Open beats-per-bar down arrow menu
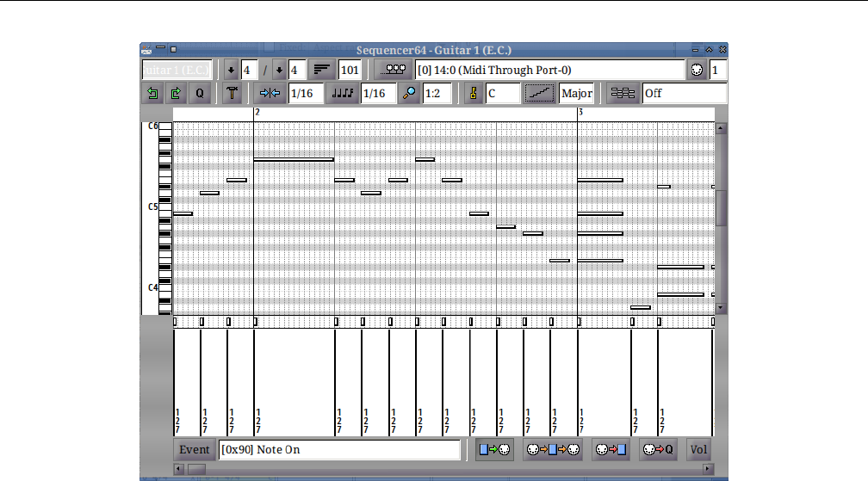The height and width of the screenshot is (481, 868). (232, 71)
